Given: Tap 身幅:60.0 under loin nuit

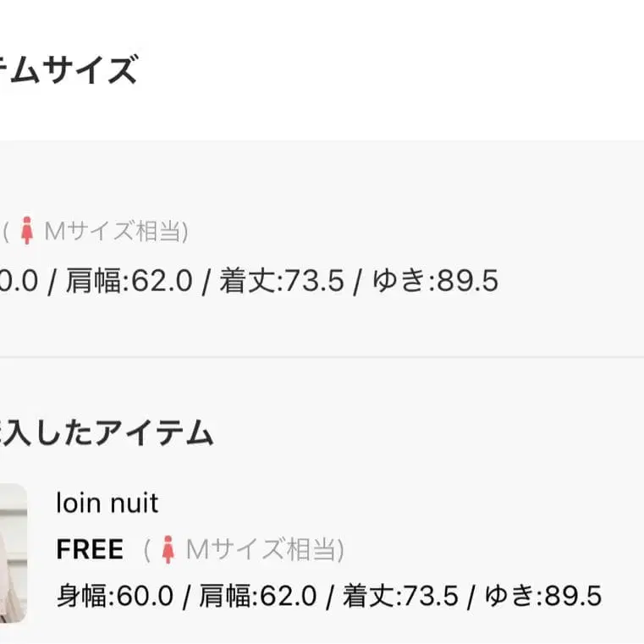Looking at the screenshot, I should coord(114,596).
